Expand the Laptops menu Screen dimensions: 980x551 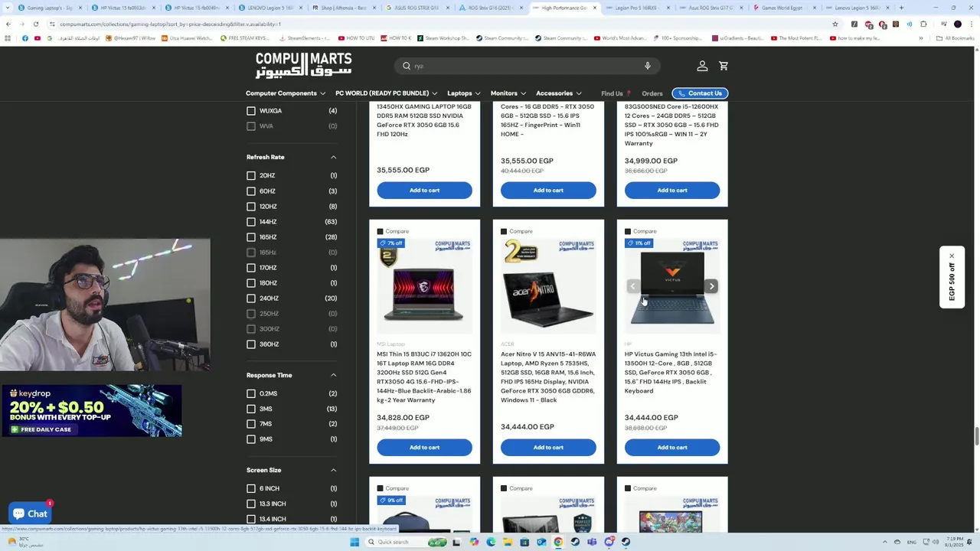tap(464, 93)
